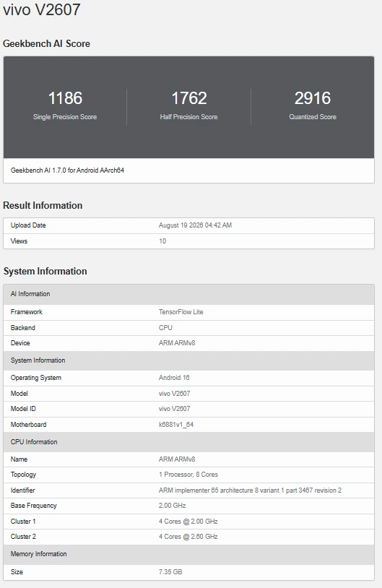
Task: Select the 'Cluster 1' row label
Action: pyautogui.click(x=23, y=522)
